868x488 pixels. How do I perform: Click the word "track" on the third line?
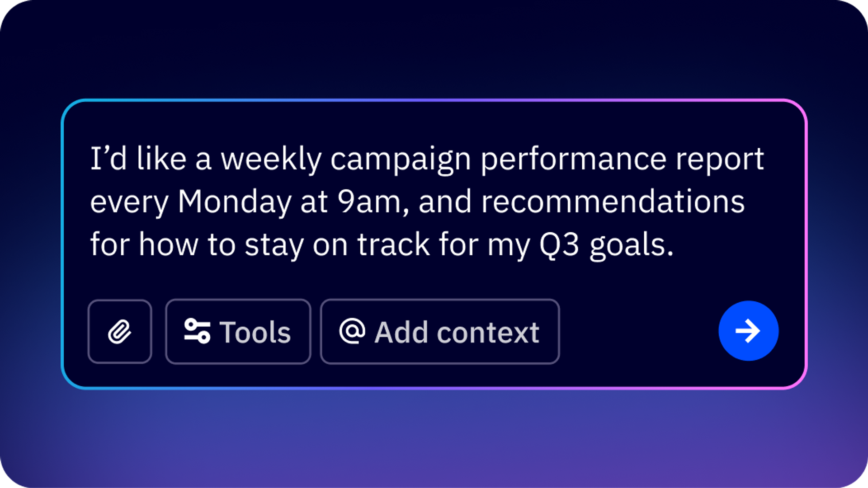click(x=393, y=245)
